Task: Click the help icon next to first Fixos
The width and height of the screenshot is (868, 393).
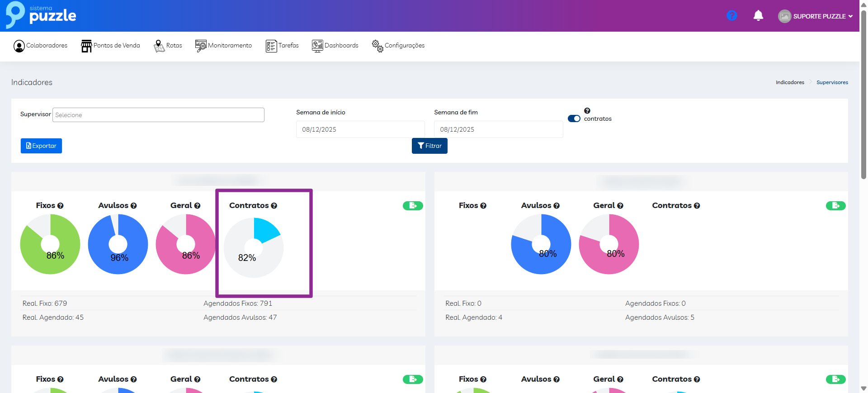Action: [61, 206]
